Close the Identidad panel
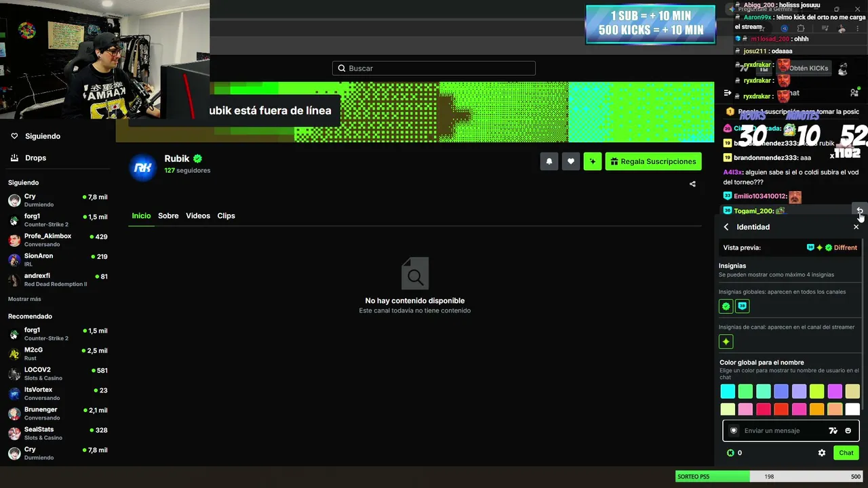Viewport: 868px width, 488px height. pos(856,227)
